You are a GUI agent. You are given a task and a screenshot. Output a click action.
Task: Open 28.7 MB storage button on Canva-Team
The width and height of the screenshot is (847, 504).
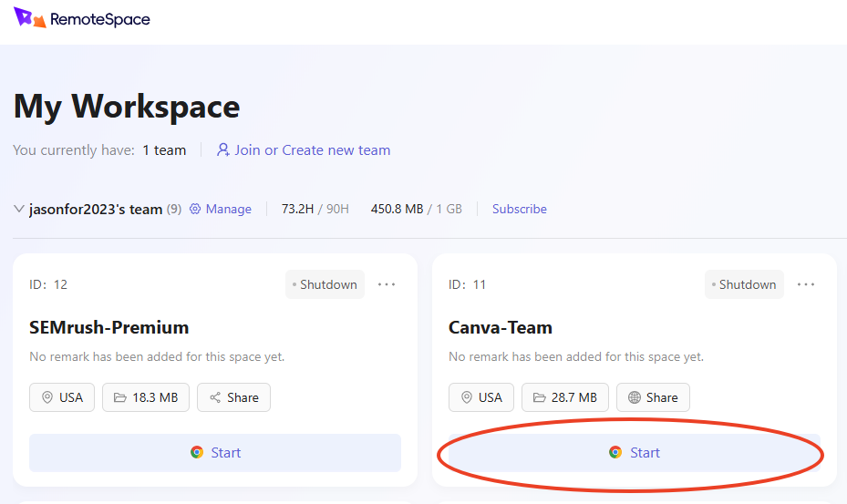(x=565, y=397)
